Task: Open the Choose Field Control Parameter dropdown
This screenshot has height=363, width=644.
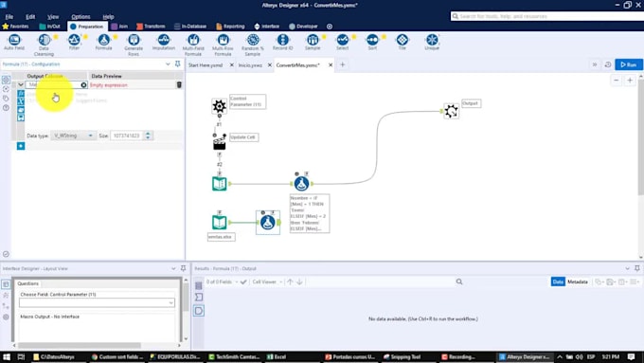Action: click(97, 303)
